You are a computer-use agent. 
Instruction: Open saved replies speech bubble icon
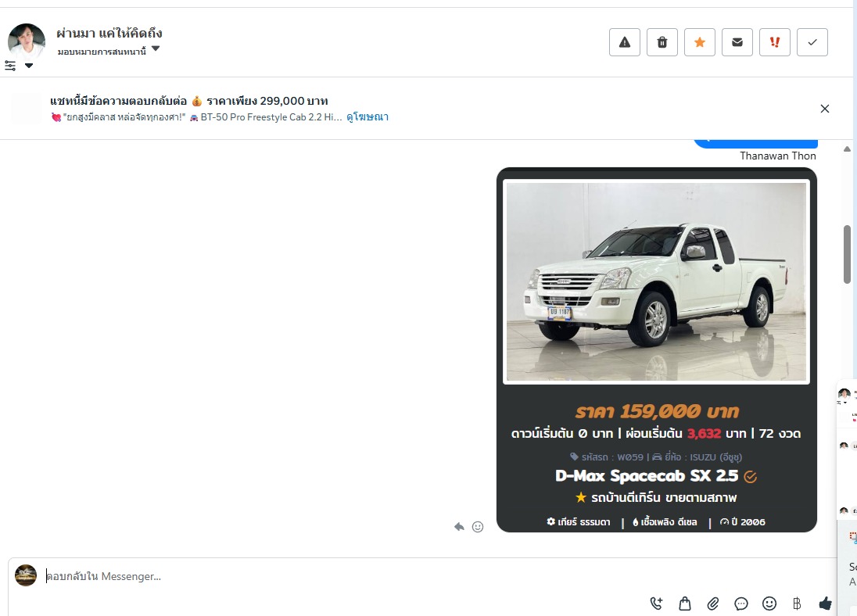pyautogui.click(x=741, y=603)
